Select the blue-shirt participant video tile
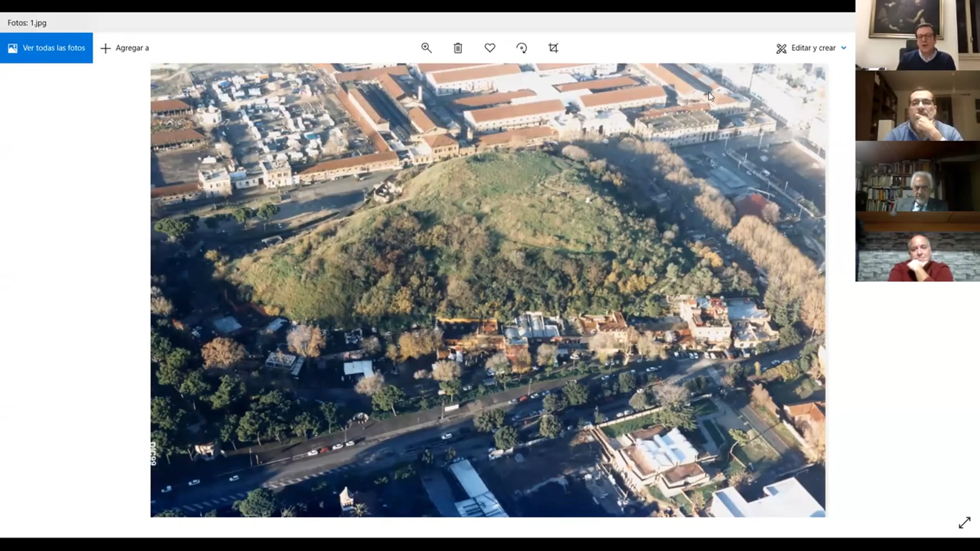This screenshot has height=551, width=980. tap(918, 106)
